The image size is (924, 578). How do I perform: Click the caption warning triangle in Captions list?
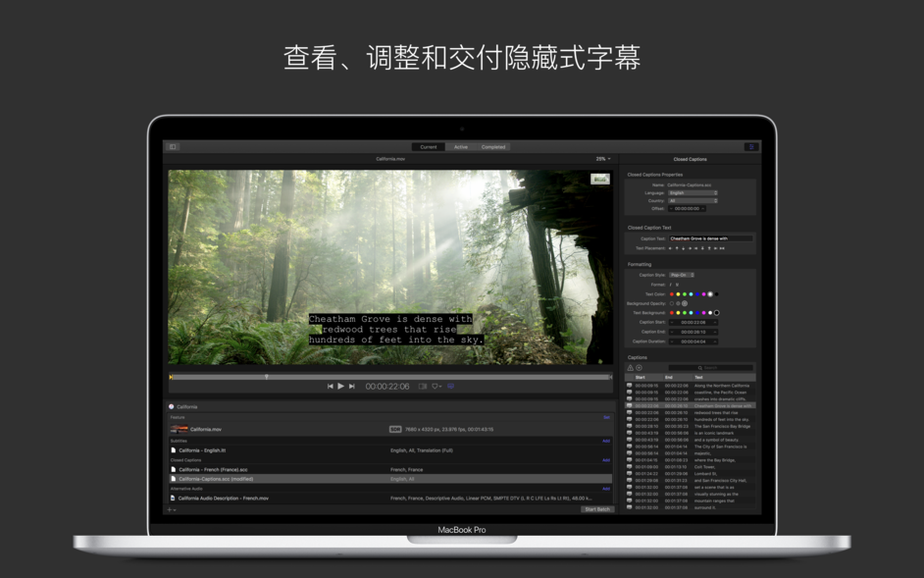pos(631,368)
